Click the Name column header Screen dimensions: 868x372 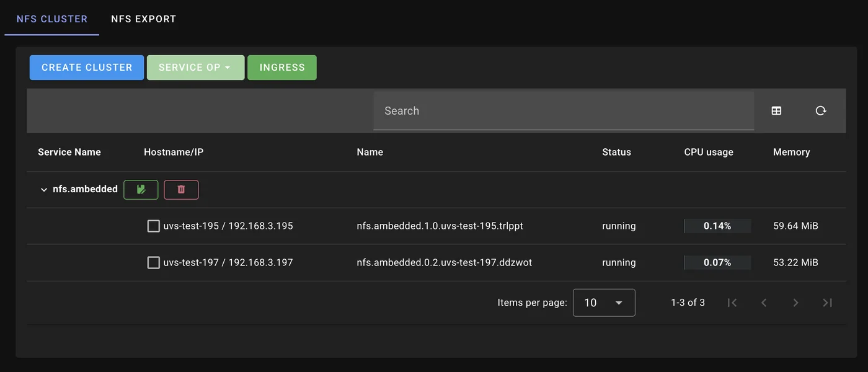[370, 152]
